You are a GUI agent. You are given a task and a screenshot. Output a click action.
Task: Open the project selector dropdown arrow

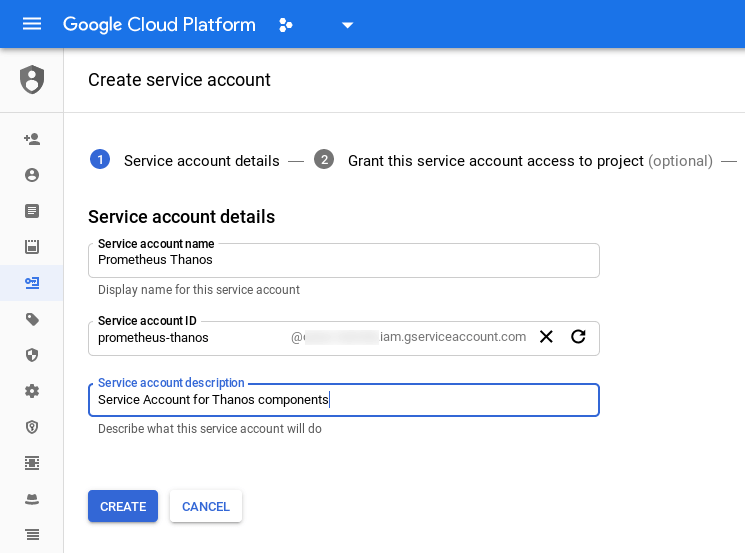[x=348, y=25]
